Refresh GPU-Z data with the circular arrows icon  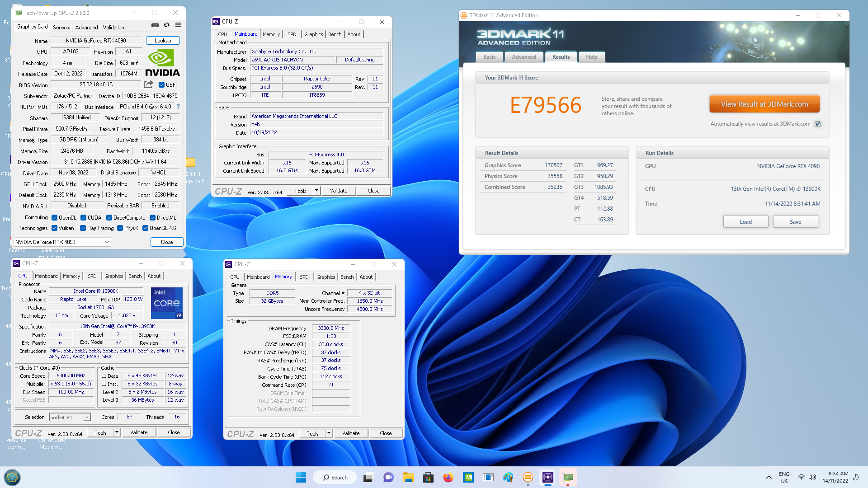(166, 25)
